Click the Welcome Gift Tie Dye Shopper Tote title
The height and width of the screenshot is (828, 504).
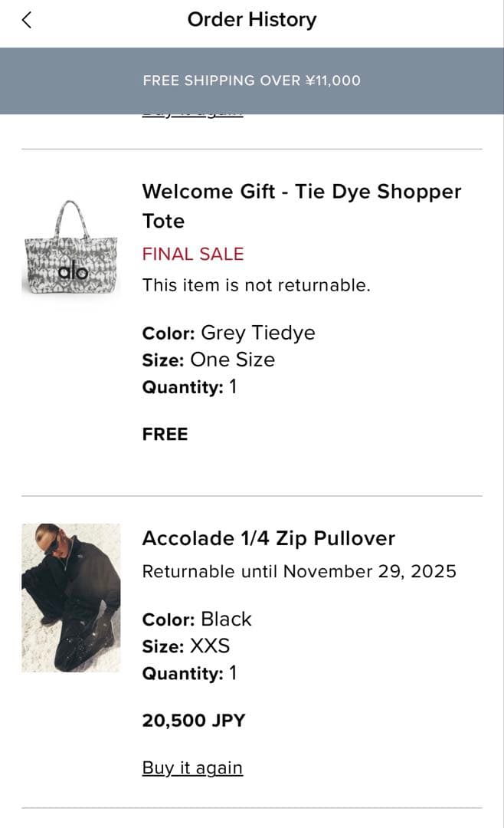[301, 205]
